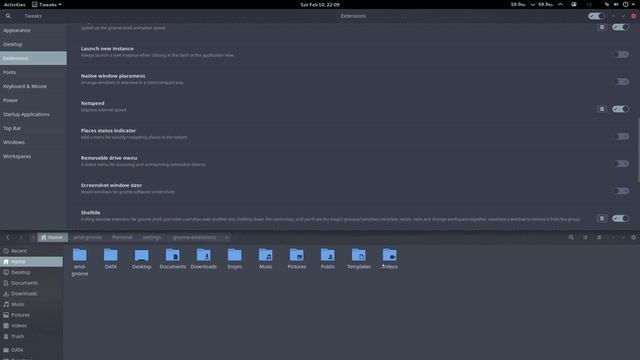This screenshot has width=640, height=360.
Task: Open Trash in Files sidebar
Action: (31, 336)
